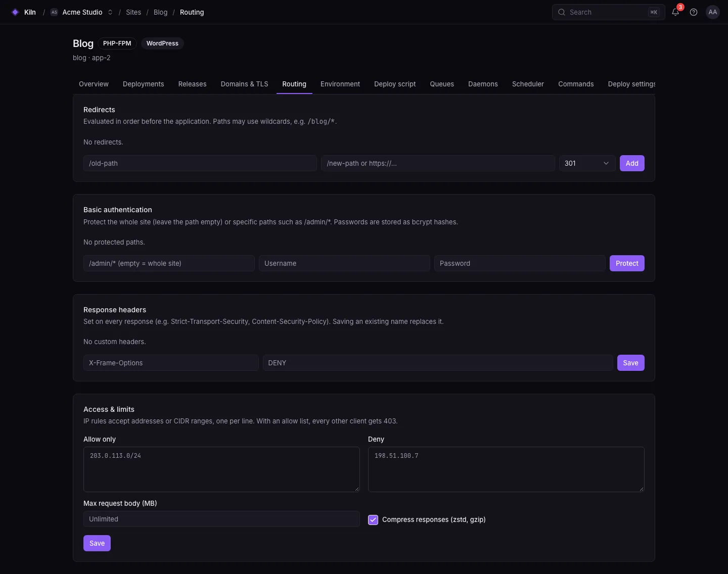Click the Blog page title

point(83,43)
